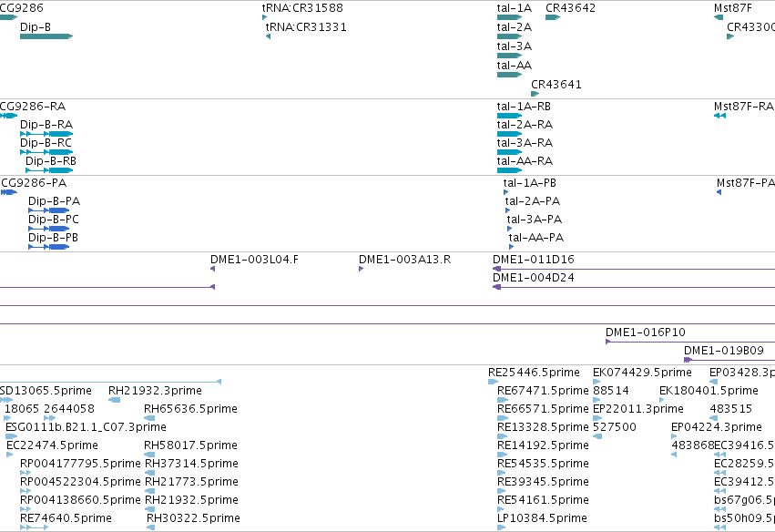
Task: Click the CG9286-PA protein label
Action: [x=34, y=183]
